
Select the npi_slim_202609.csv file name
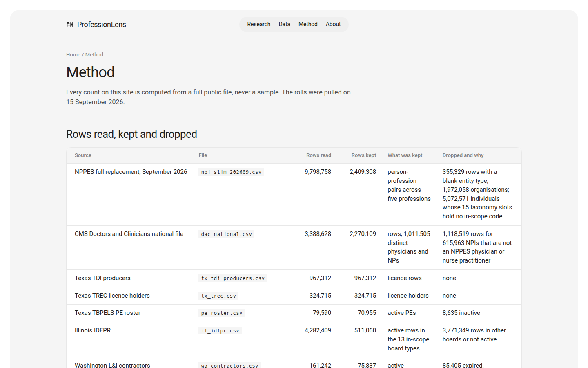232,172
